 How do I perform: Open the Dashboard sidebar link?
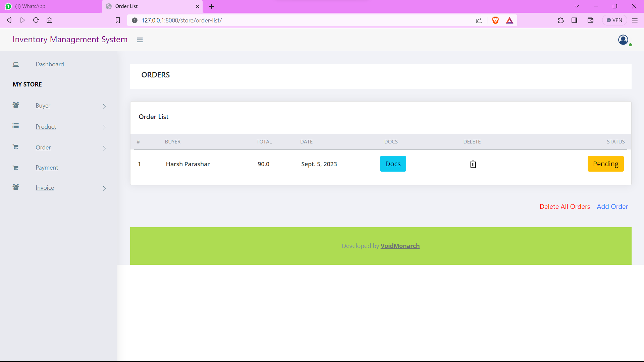50,64
